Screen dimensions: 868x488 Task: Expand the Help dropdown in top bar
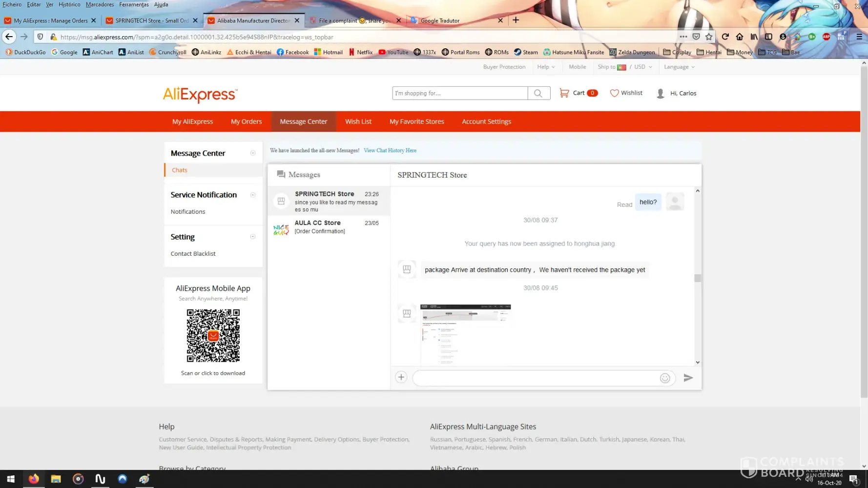[x=546, y=67]
